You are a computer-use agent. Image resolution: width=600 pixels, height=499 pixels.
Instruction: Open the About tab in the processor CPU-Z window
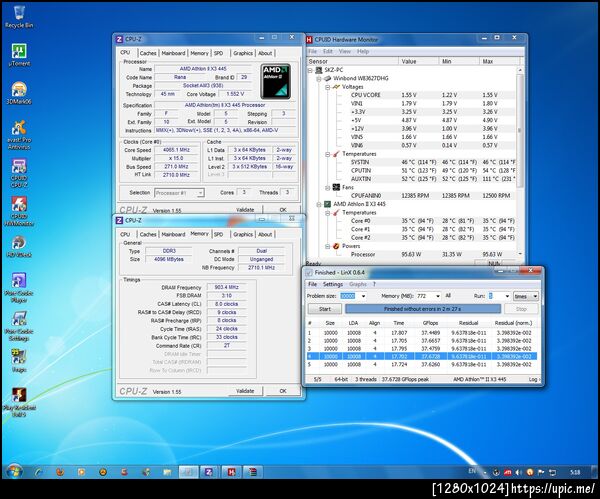(x=265, y=53)
